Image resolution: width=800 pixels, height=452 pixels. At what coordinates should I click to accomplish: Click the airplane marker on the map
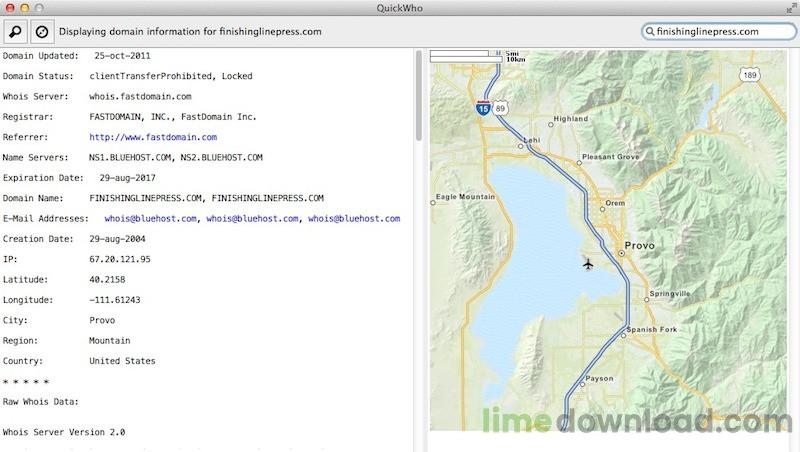[587, 264]
